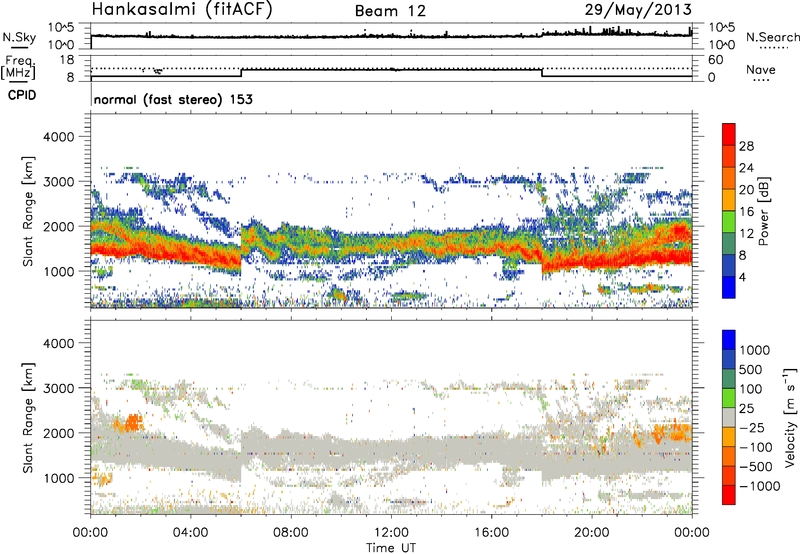800x554 pixels.
Task: Click the Velocity [m s-1] colorbar label
Action: [x=790, y=417]
